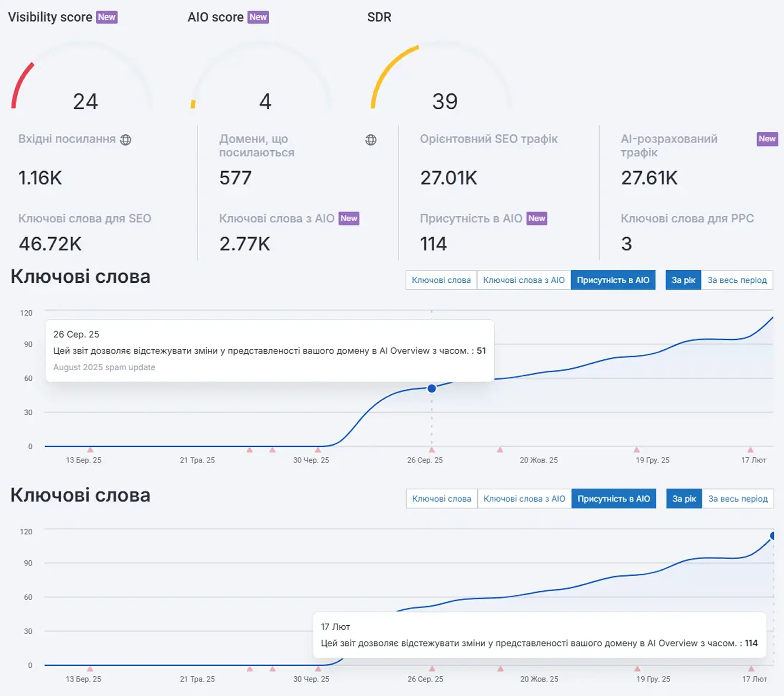The image size is (784, 696).
Task: Click New badge of AI-розрахований трафік
Action: pyautogui.click(x=767, y=139)
